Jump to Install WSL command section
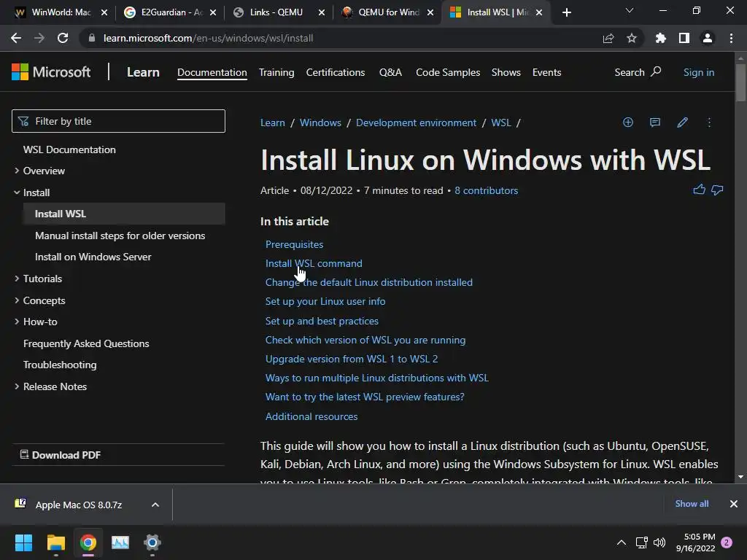This screenshot has height=560, width=747. [314, 263]
